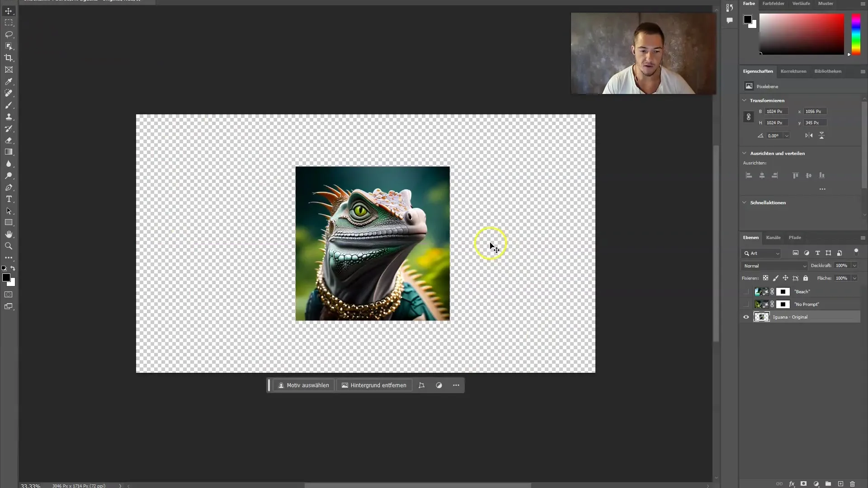This screenshot has width=868, height=488.
Task: Lock all with padlock icon
Action: tap(805, 278)
